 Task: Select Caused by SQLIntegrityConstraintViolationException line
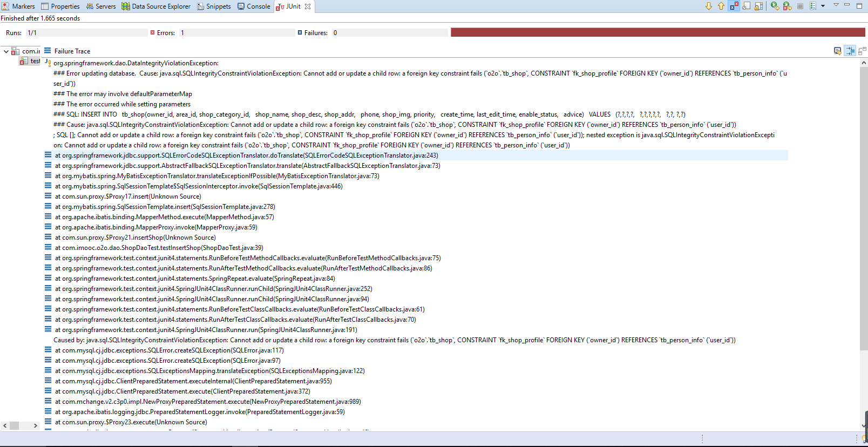[394, 340]
